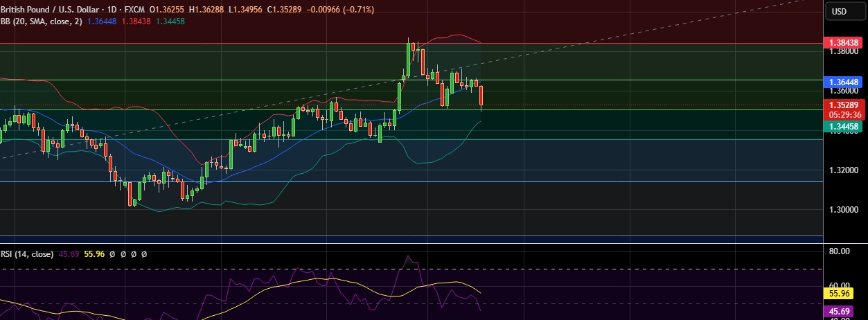Click the BB legend value 1.36448
This screenshot has width=868, height=320.
click(x=102, y=21)
